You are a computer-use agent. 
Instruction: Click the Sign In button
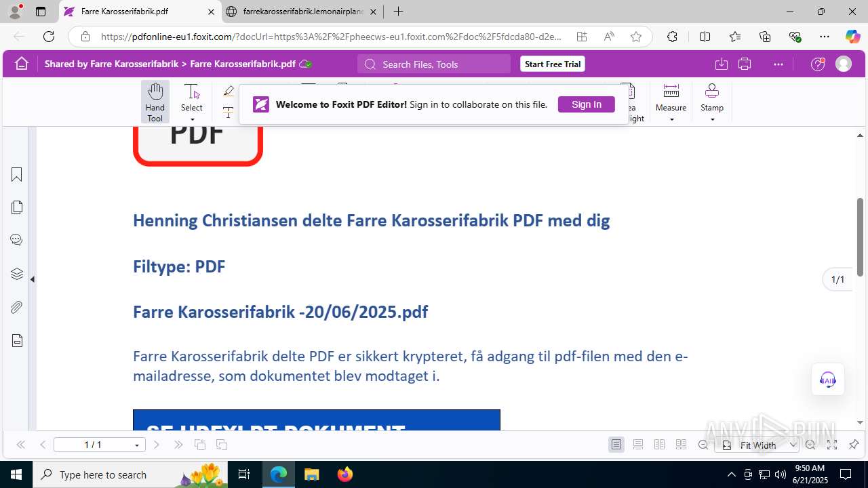click(x=587, y=104)
